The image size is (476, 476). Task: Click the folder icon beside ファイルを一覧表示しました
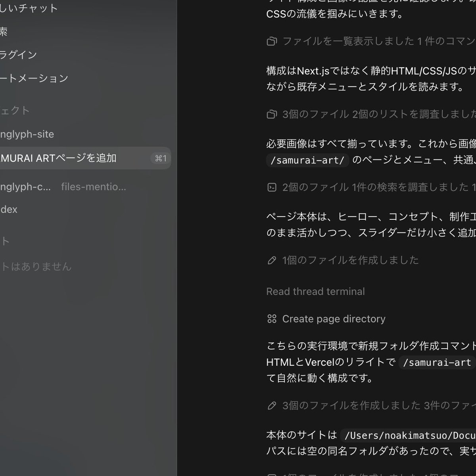pos(272,41)
